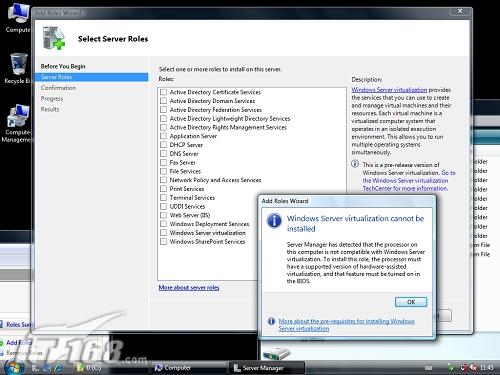Click the muted volume tray icon
Viewport: 500px width, 375px height.
click(x=473, y=367)
